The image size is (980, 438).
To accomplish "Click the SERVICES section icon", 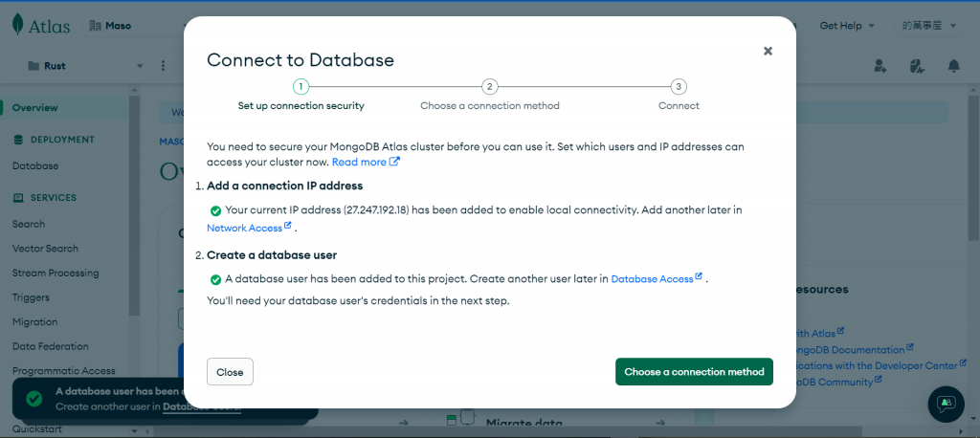I will pyautogui.click(x=18, y=197).
